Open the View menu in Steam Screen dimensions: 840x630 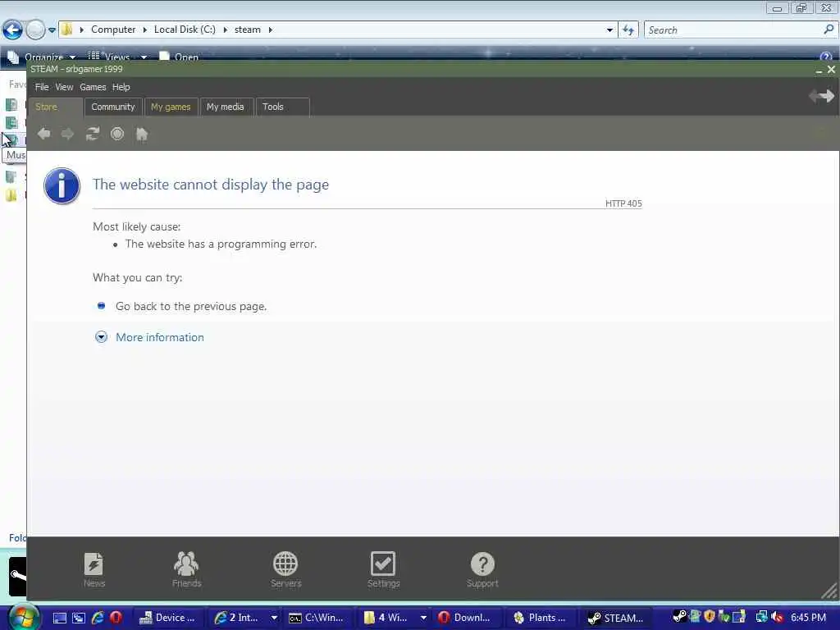(x=64, y=87)
